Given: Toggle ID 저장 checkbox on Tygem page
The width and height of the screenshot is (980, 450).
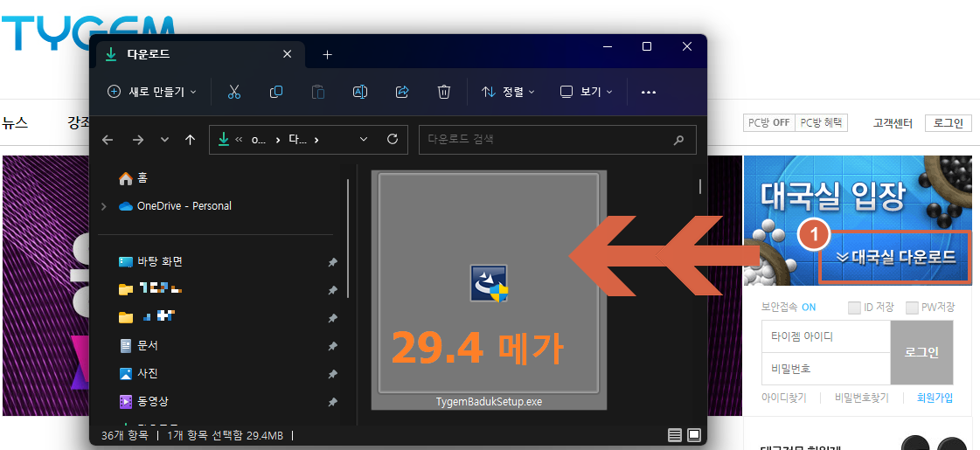Looking at the screenshot, I should pyautogui.click(x=854, y=308).
